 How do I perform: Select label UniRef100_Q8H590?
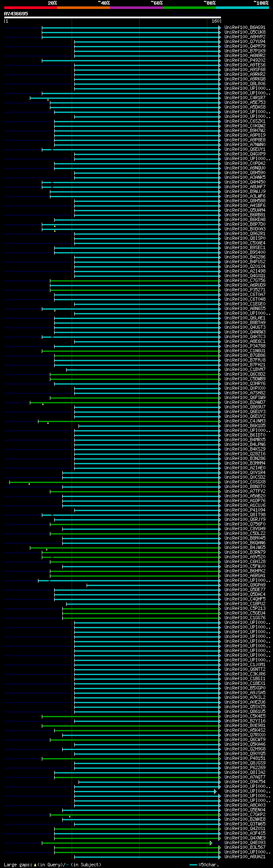tap(245, 173)
